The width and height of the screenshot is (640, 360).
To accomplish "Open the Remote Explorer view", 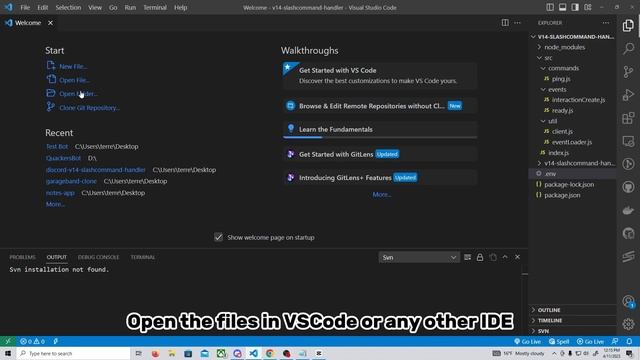I will click(x=628, y=141).
